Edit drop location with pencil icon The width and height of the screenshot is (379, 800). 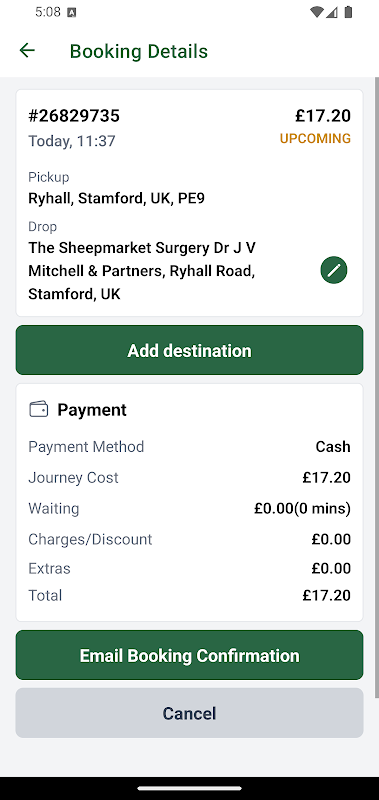click(334, 270)
